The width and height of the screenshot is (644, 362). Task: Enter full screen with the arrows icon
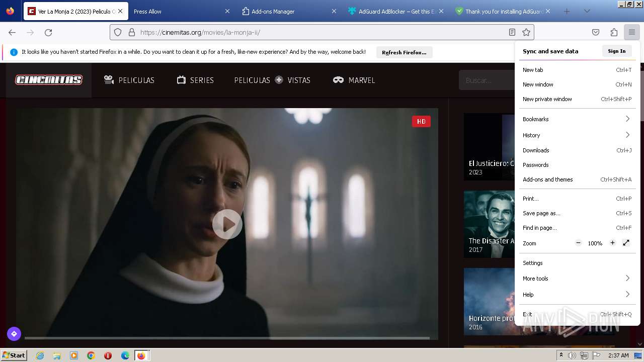(x=626, y=243)
